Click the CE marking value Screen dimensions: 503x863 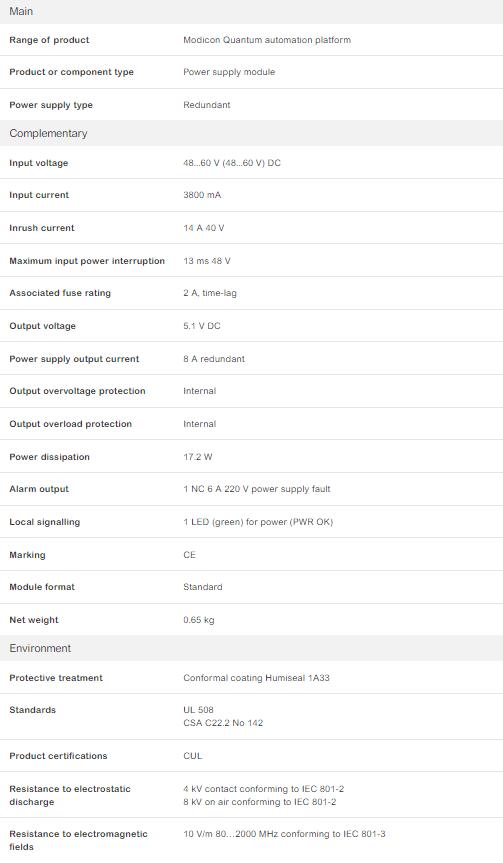click(x=189, y=555)
